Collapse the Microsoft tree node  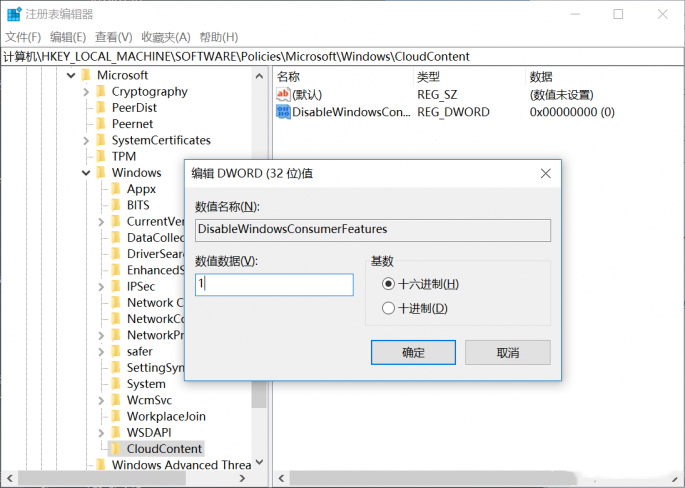tap(71, 76)
